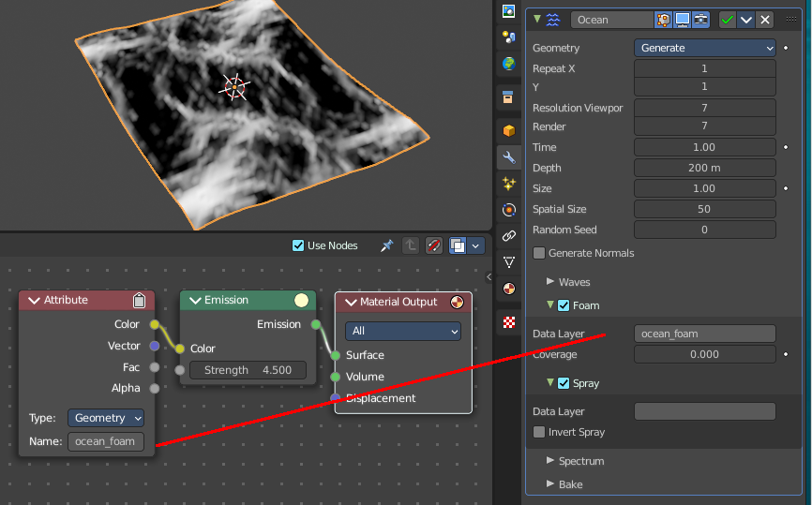Screen dimensions: 812x505
Task: Remove the Ocean modifier with X
Action: (x=765, y=20)
